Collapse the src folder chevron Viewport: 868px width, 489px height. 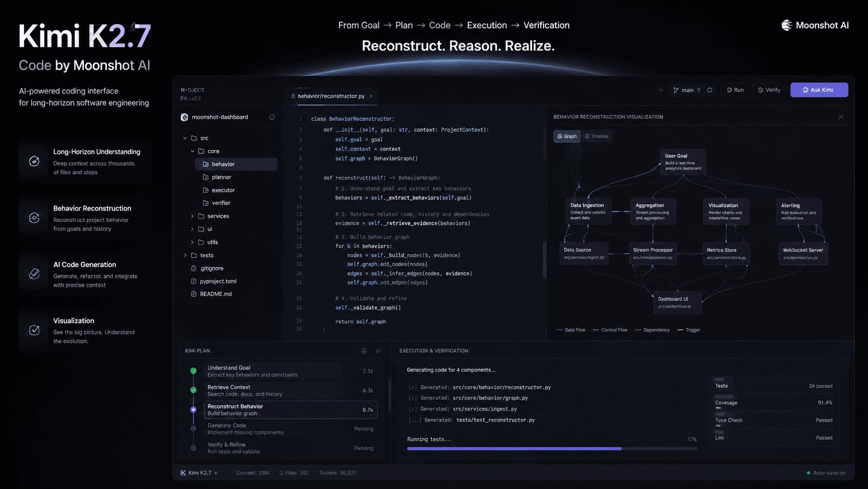pyautogui.click(x=185, y=138)
